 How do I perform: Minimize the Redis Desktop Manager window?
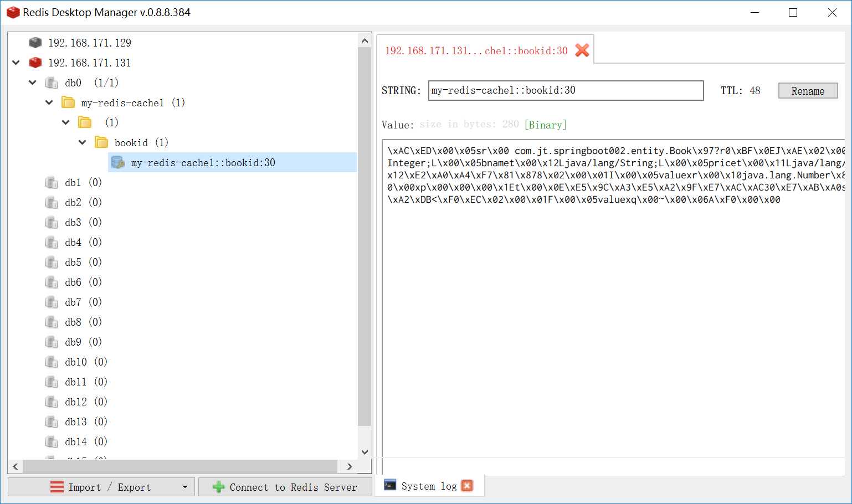pyautogui.click(x=755, y=12)
